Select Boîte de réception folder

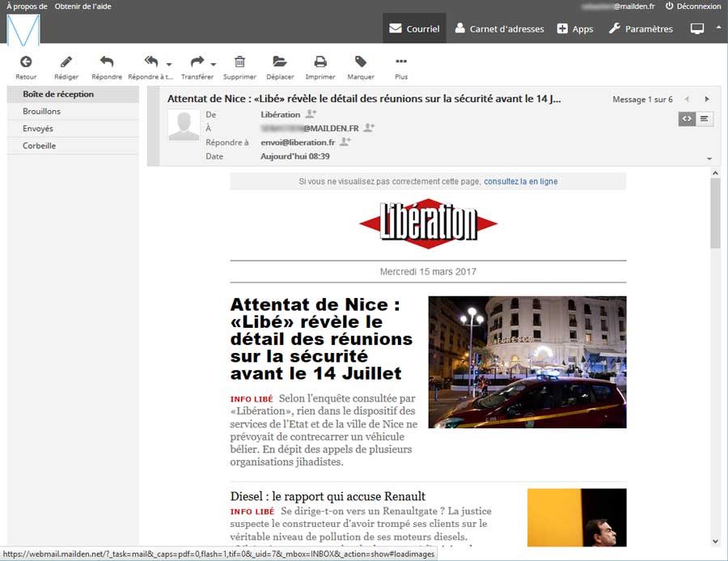point(73,94)
